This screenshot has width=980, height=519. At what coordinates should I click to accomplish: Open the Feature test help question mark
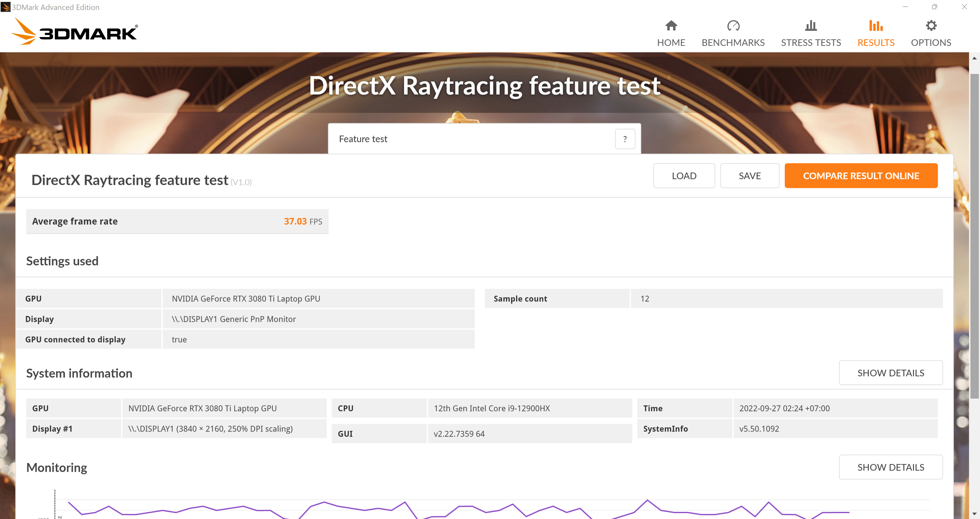pyautogui.click(x=625, y=139)
